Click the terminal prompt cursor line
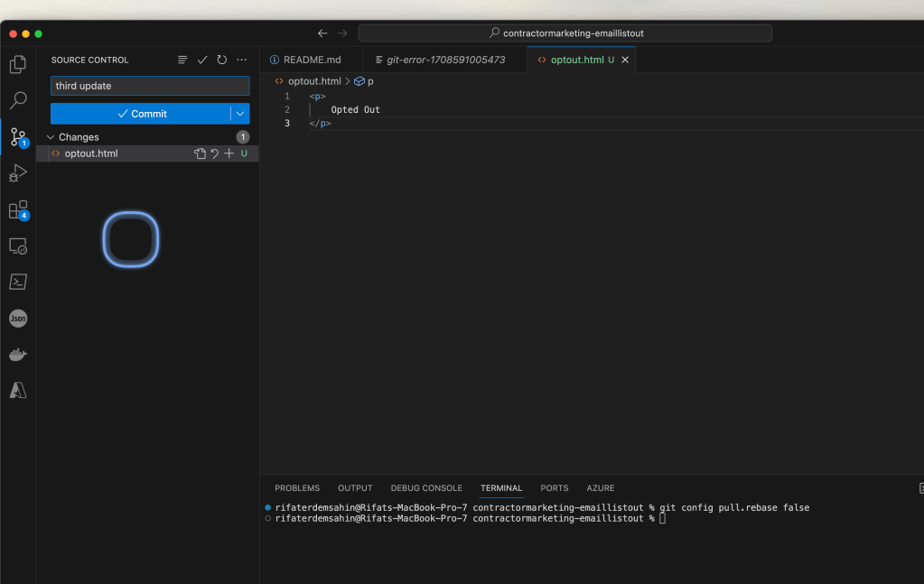The image size is (924, 584). click(471, 519)
